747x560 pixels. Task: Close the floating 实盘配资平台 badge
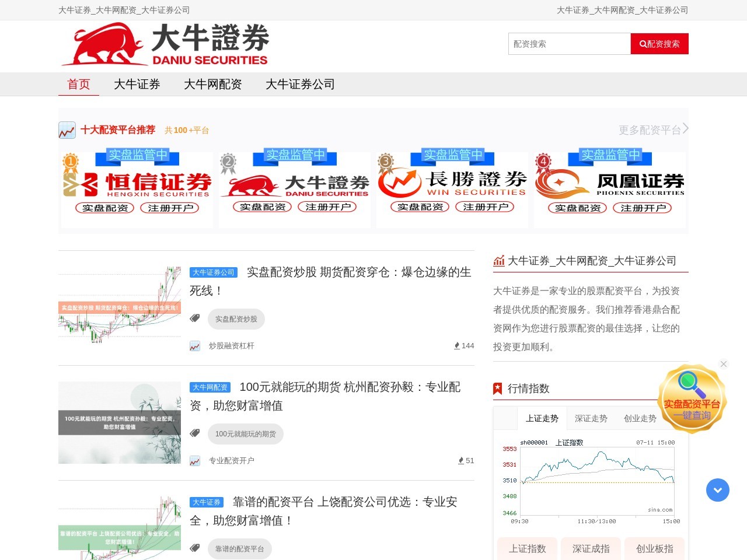pyautogui.click(x=724, y=364)
